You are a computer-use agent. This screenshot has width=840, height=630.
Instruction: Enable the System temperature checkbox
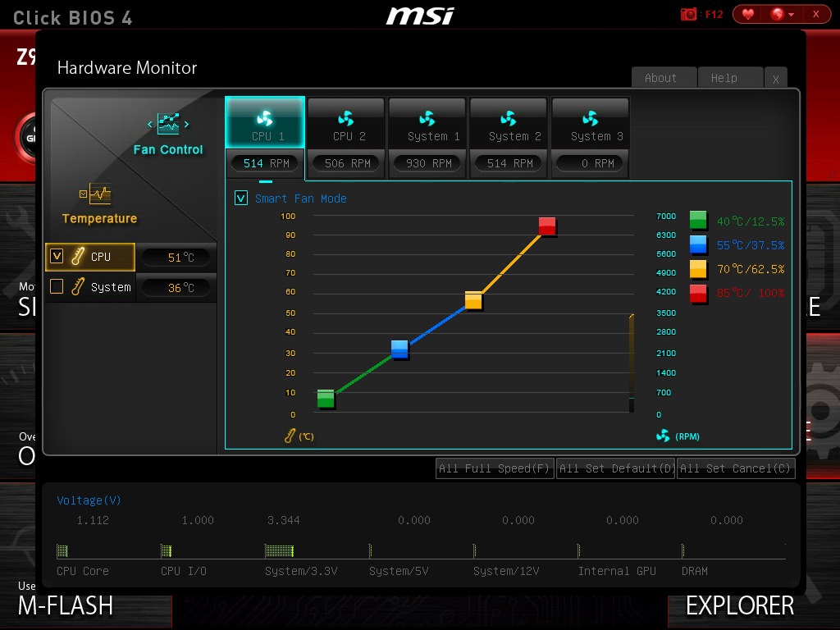57,287
